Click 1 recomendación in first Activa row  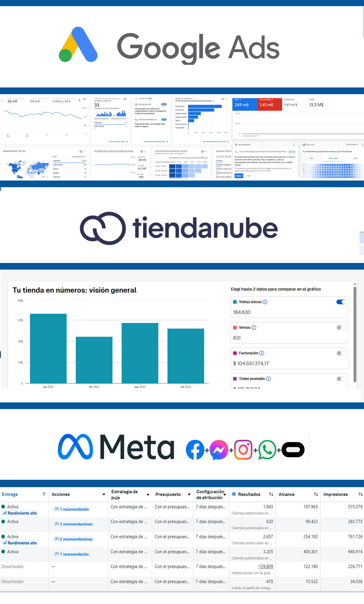[72, 509]
